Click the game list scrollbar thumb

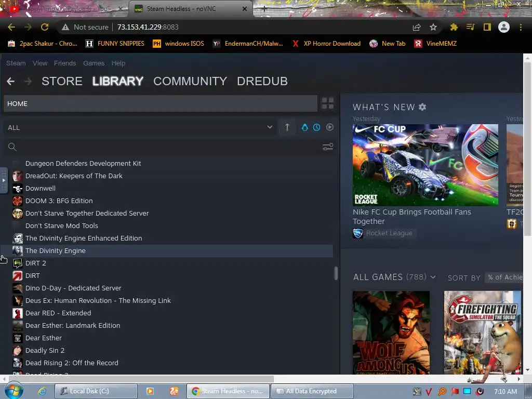(x=336, y=273)
